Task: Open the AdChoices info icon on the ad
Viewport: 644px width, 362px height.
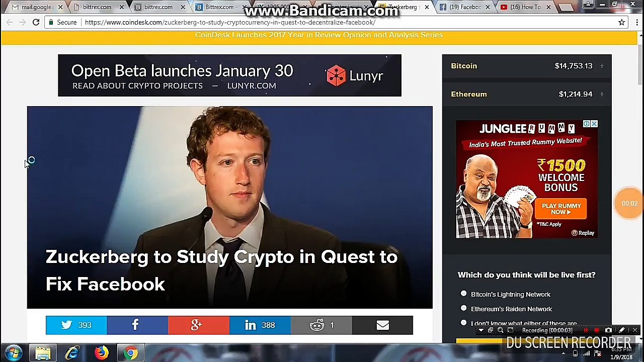Action: point(587,124)
